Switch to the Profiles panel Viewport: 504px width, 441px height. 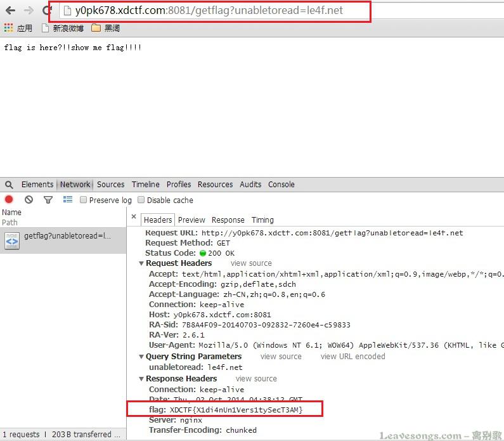pos(179,184)
